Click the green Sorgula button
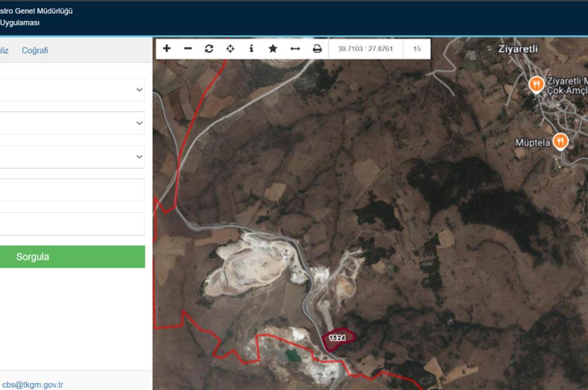Screen dimensions: 588x390 click(72, 257)
